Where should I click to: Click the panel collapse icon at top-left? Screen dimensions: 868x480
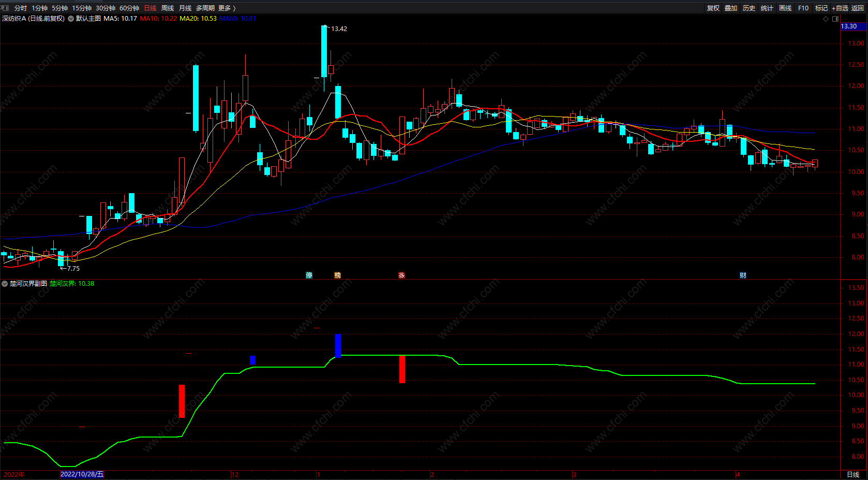(x=5, y=8)
